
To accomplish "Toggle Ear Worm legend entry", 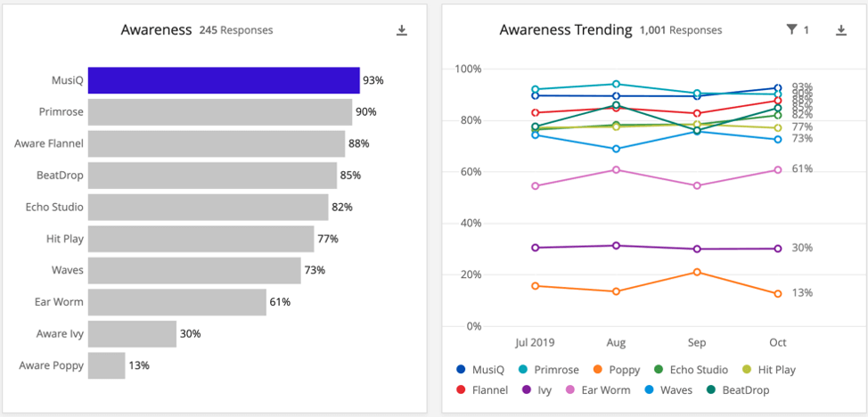I will (x=599, y=390).
